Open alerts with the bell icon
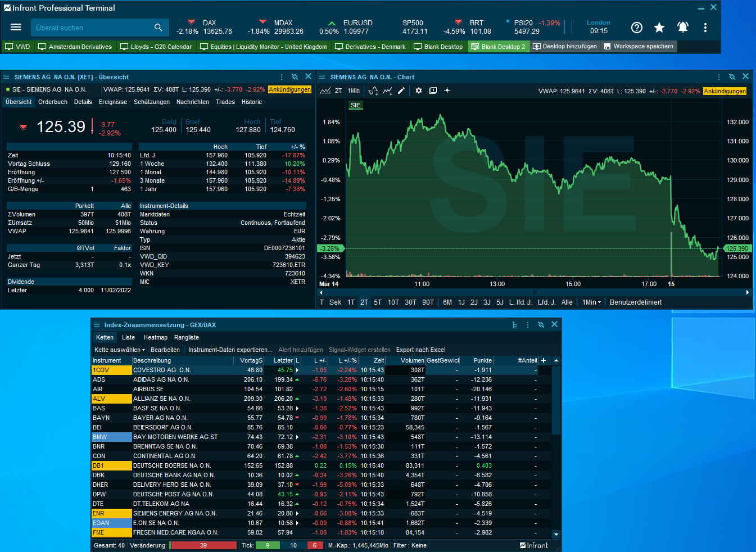Viewport: 756px width, 552px height. pos(682,28)
